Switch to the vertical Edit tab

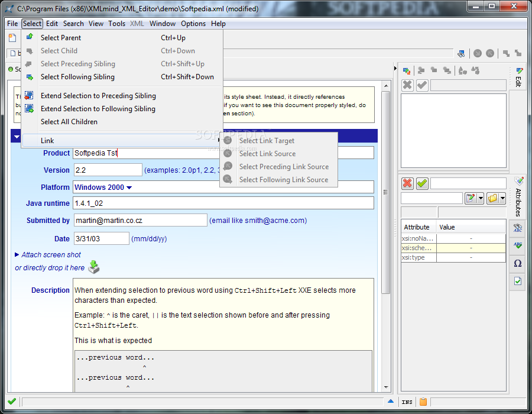(518, 77)
